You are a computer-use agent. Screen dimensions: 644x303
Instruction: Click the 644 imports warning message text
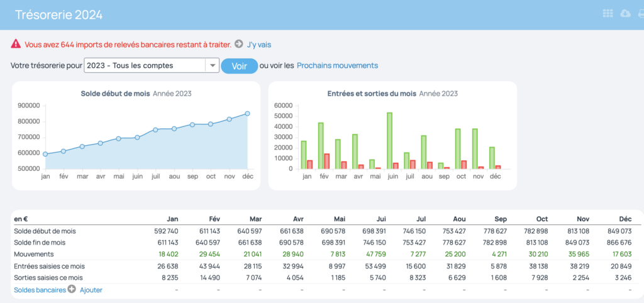point(128,45)
